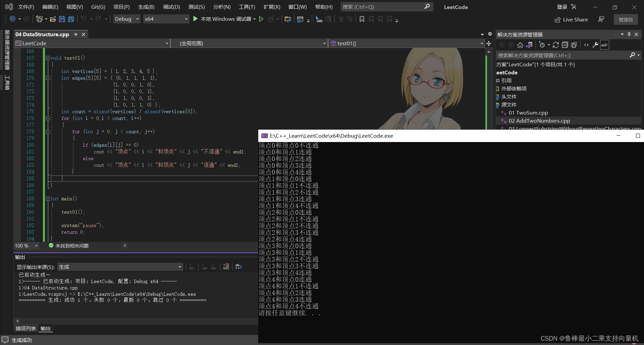Screen dimensions: 644x345
Task: Click the Navigate Backward arrow icon
Action: tap(12, 19)
